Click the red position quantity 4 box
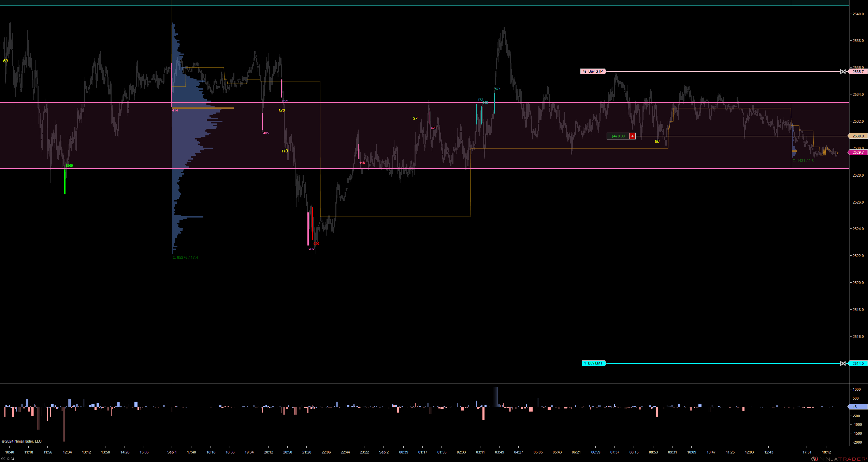The width and height of the screenshot is (868, 462). [633, 136]
